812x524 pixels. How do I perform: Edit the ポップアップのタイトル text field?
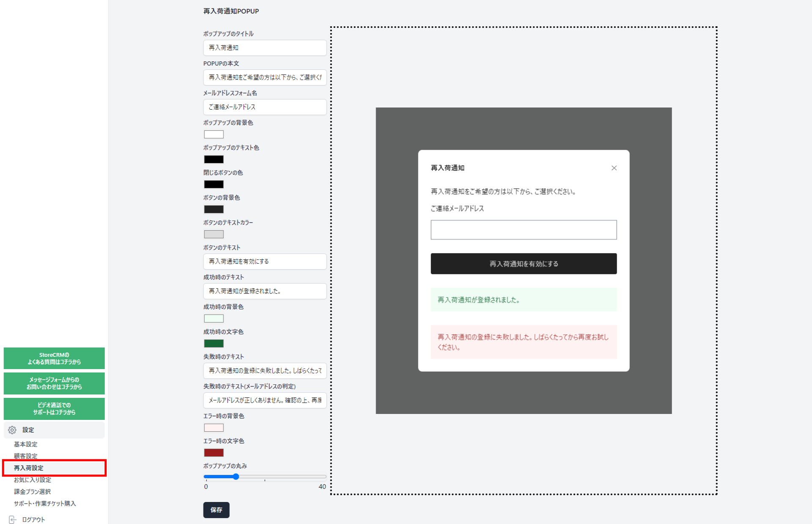(x=264, y=48)
